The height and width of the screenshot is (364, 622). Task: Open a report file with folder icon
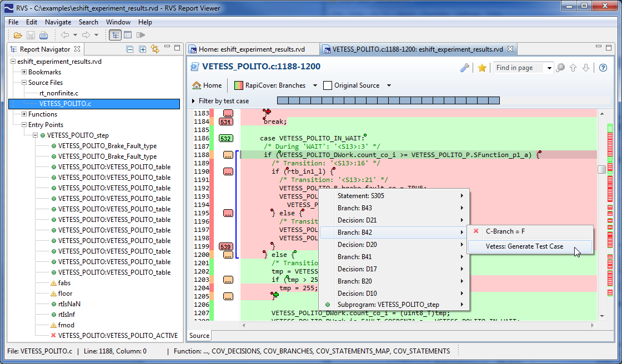pyautogui.click(x=17, y=36)
